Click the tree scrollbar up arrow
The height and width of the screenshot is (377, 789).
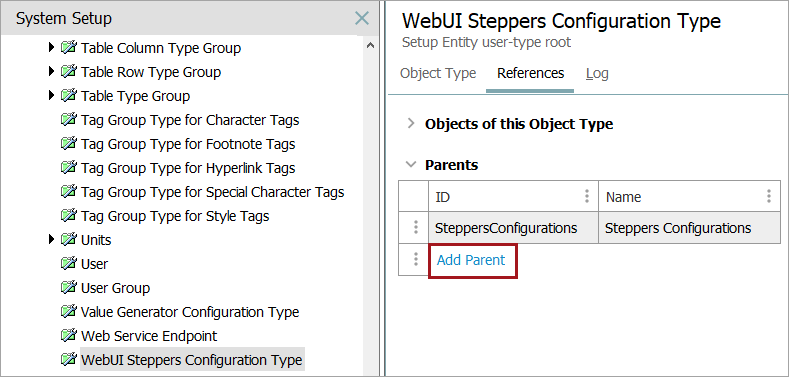click(370, 45)
